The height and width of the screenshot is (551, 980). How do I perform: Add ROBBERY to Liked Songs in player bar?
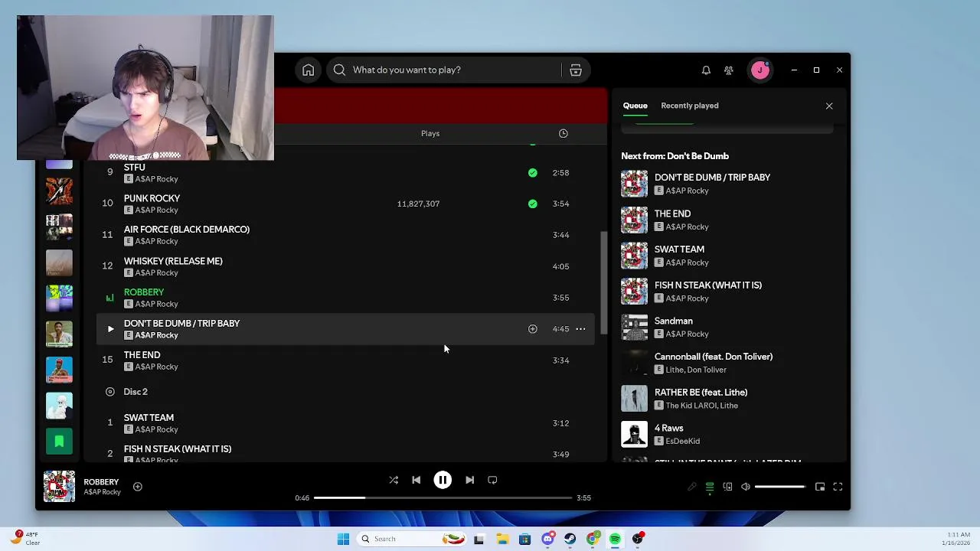pyautogui.click(x=138, y=487)
